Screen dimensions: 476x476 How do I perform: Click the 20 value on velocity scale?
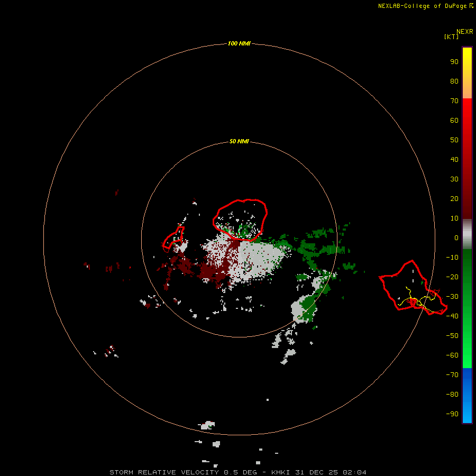(454, 198)
